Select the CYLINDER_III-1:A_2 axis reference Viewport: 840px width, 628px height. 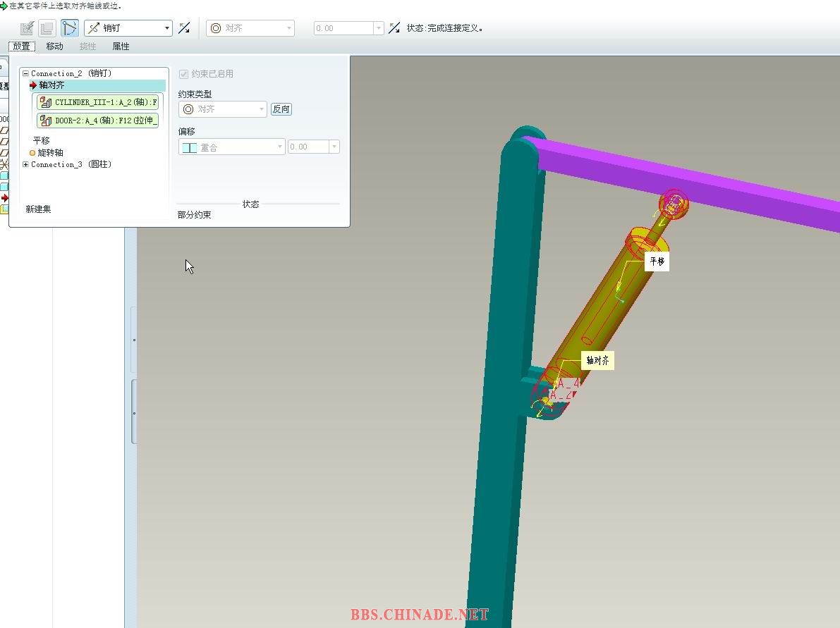99,102
